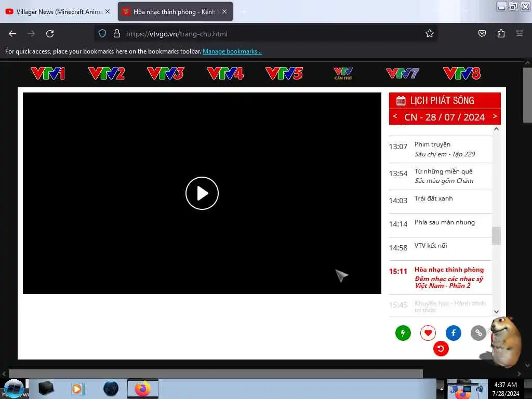532x399 pixels.
Task: Click the schedule list scrollbar thumb
Action: [x=496, y=235]
